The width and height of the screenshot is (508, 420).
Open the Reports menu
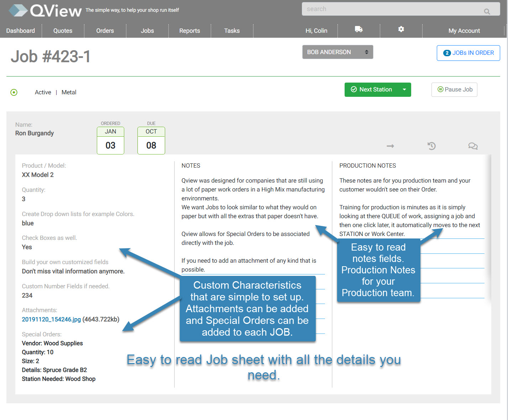point(190,31)
